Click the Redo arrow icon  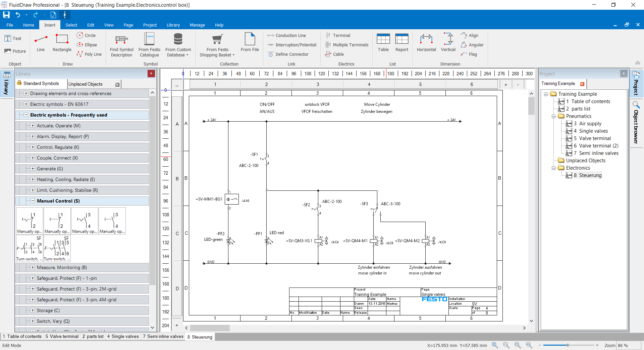(36, 15)
